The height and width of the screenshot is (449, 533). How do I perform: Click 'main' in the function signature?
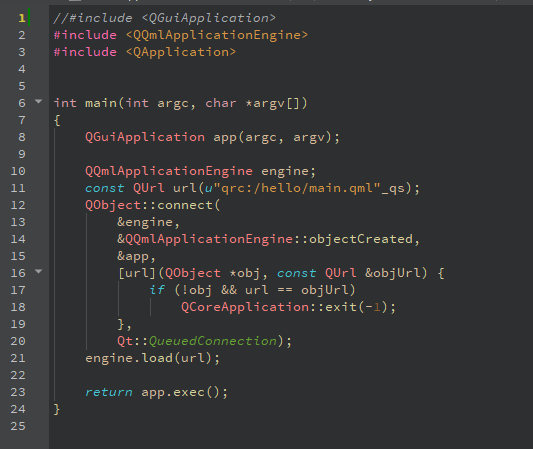click(x=101, y=103)
